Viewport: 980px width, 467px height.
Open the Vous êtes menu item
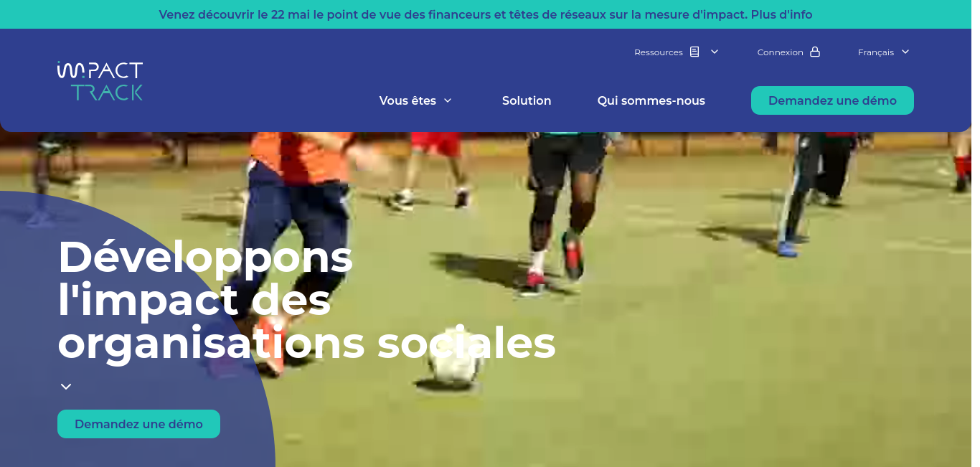click(415, 100)
